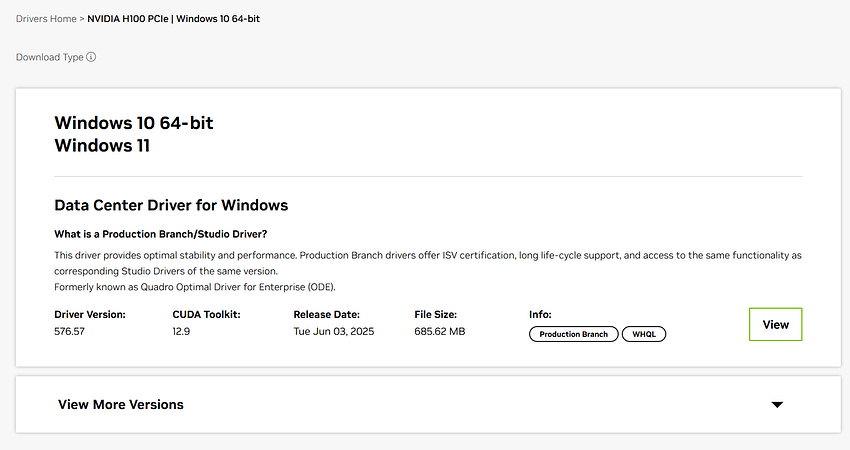Click the driver version value 576.57

(69, 331)
